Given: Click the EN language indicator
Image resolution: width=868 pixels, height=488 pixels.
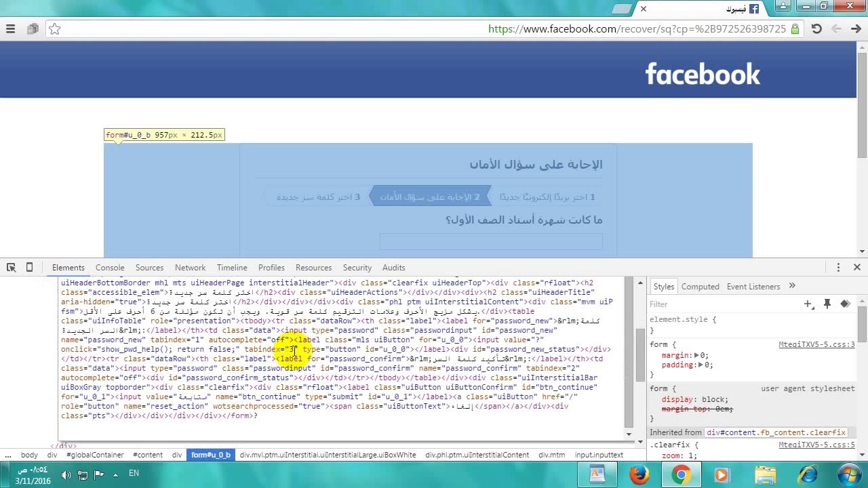Looking at the screenshot, I should point(134,473).
